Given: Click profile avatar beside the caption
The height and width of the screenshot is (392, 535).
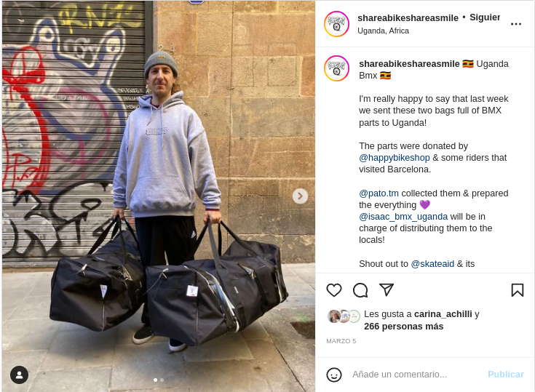Looking at the screenshot, I should click(x=336, y=68).
